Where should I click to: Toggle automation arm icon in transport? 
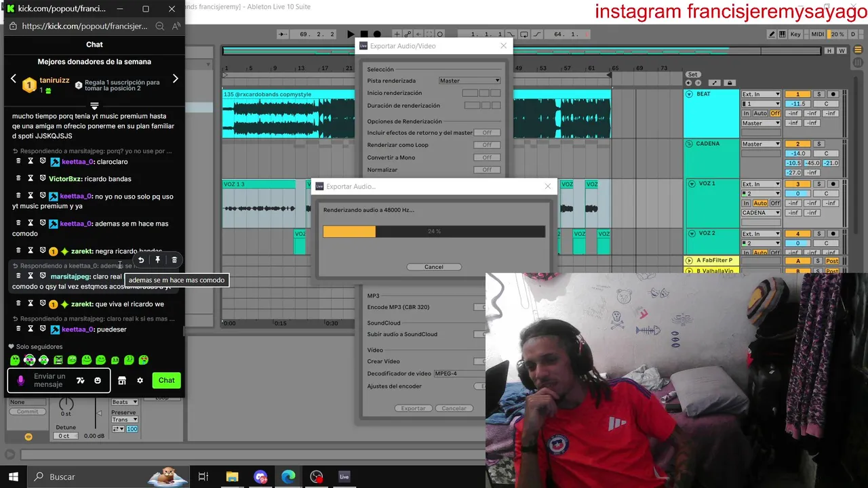(407, 34)
